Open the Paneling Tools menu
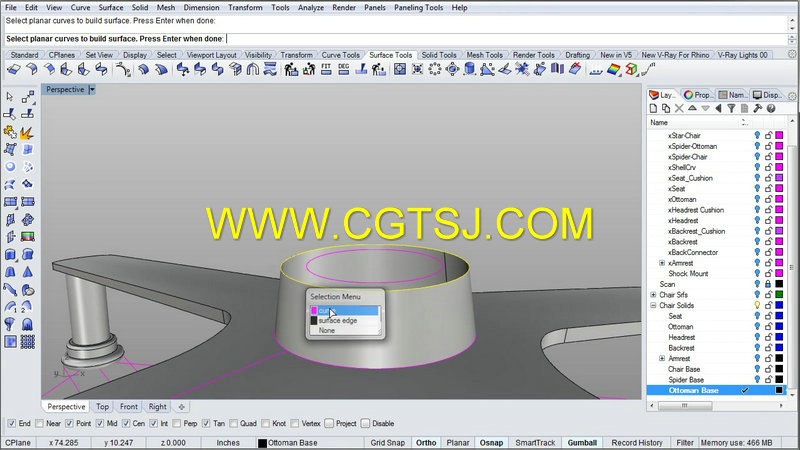Viewport: 800px width, 450px height. [x=418, y=8]
